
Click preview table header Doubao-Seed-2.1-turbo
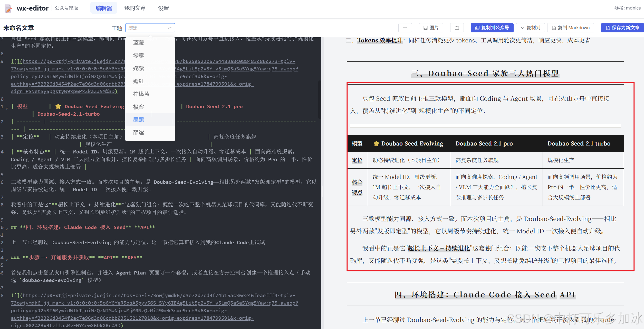point(579,143)
